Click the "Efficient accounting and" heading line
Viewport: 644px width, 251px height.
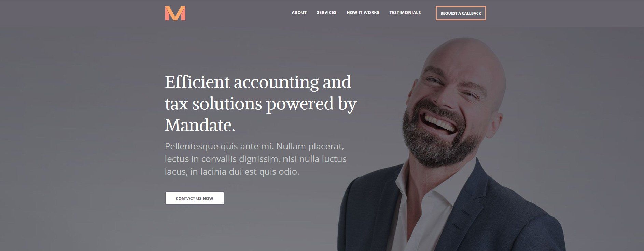tap(258, 82)
